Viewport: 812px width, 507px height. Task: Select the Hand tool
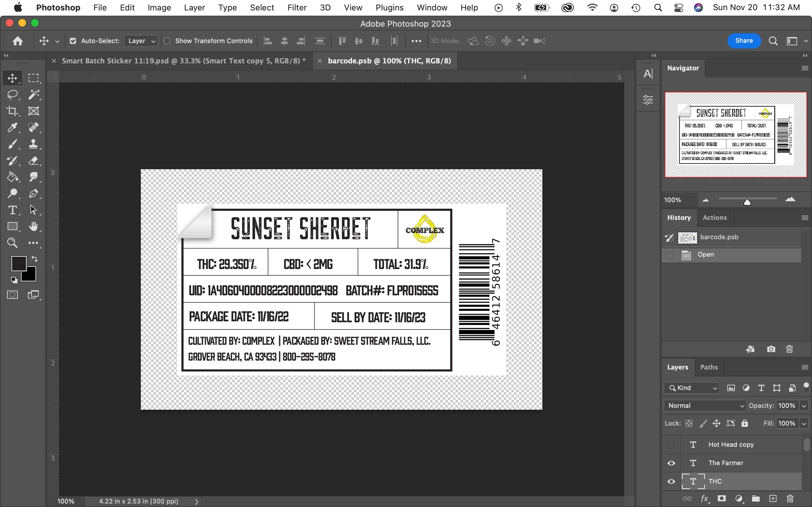(x=33, y=226)
